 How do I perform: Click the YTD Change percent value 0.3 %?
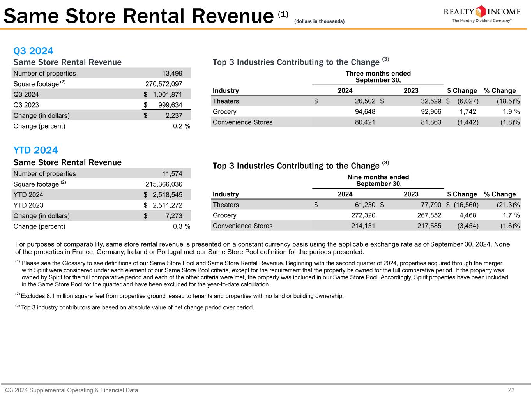(x=181, y=226)
